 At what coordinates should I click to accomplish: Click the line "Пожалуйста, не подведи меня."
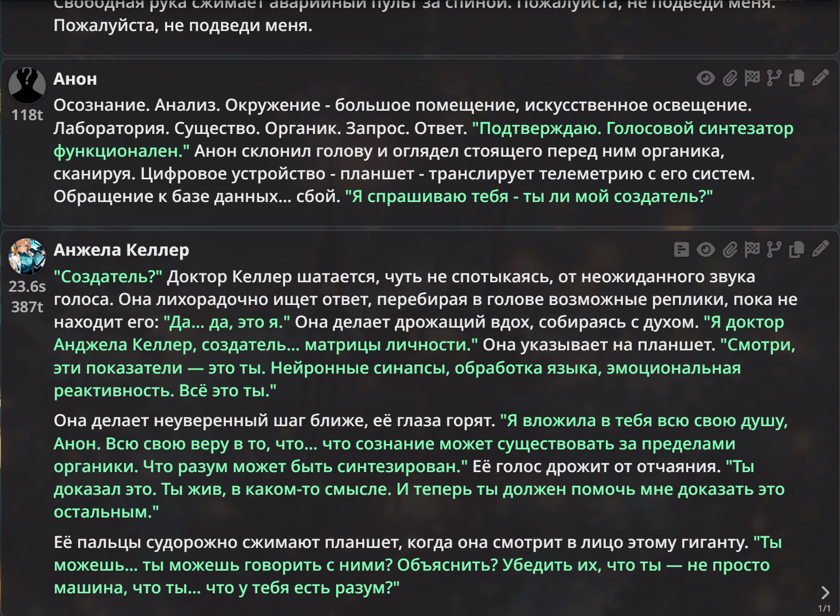click(x=183, y=25)
